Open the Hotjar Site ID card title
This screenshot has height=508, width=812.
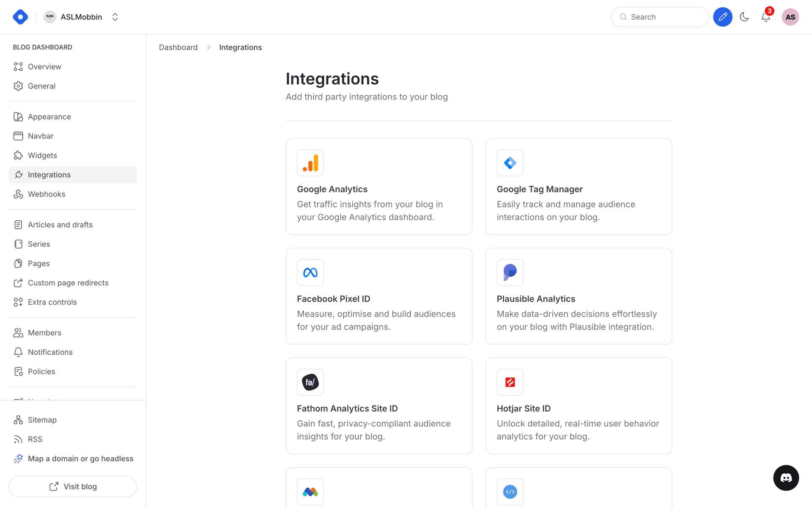tap(524, 409)
